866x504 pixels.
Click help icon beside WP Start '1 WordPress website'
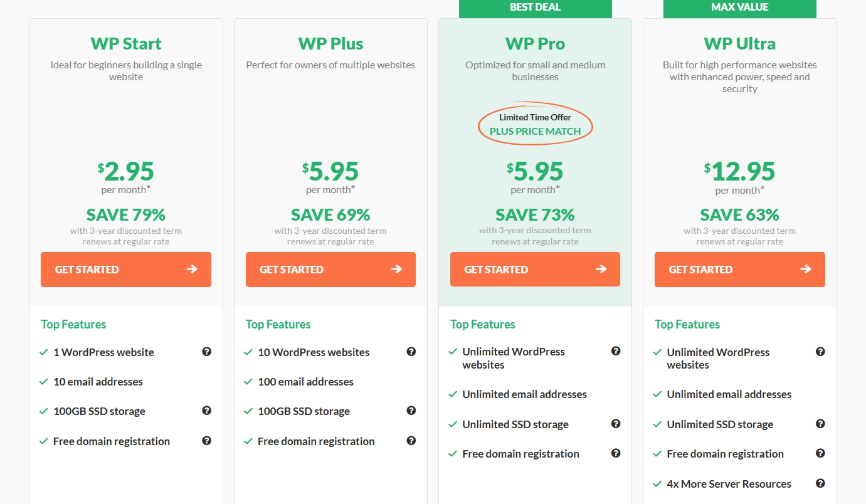click(x=206, y=352)
